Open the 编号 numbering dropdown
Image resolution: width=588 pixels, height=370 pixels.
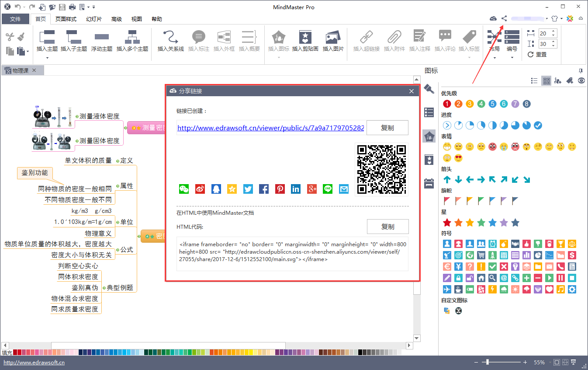coord(512,57)
